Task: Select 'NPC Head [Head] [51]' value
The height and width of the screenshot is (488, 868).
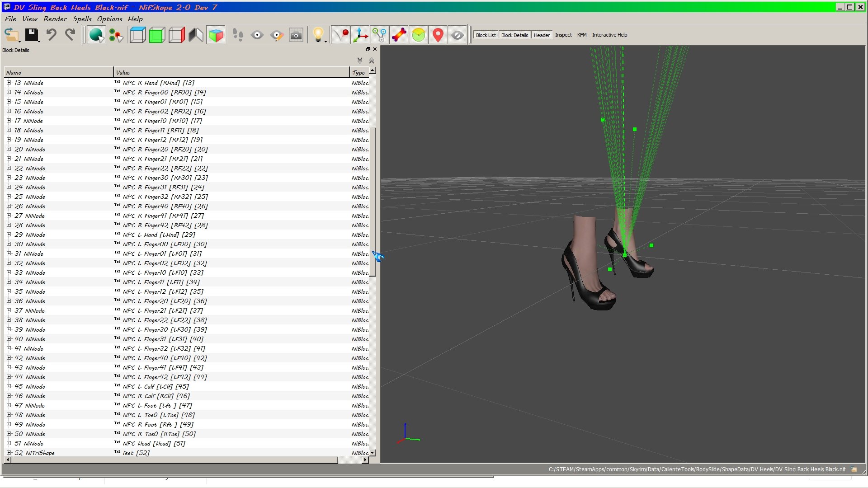Action: [x=154, y=443]
